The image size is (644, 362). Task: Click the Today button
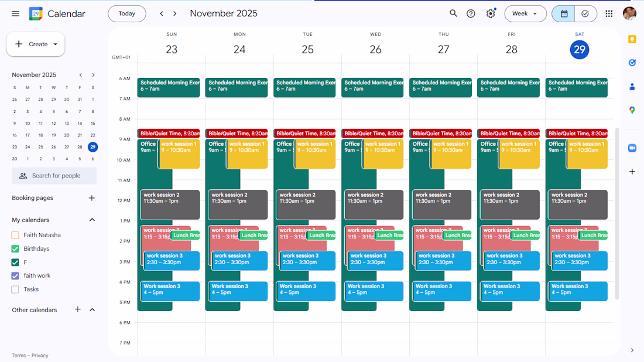[x=127, y=13]
